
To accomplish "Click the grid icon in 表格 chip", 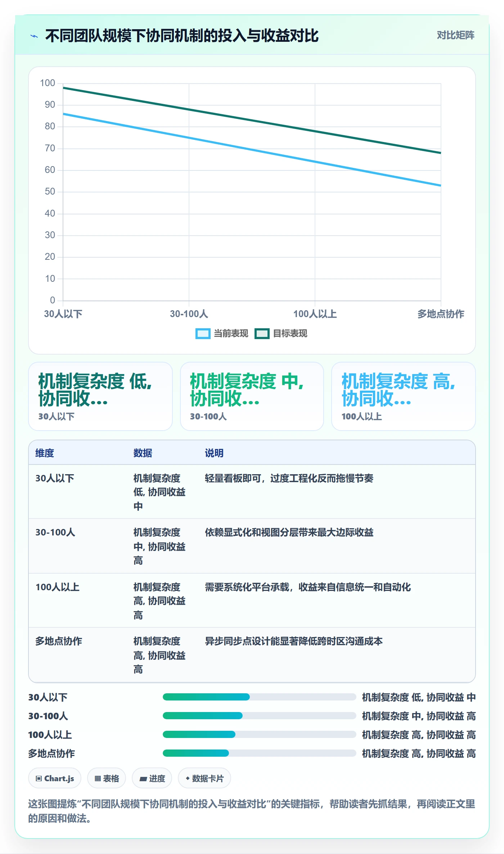I will click(98, 779).
